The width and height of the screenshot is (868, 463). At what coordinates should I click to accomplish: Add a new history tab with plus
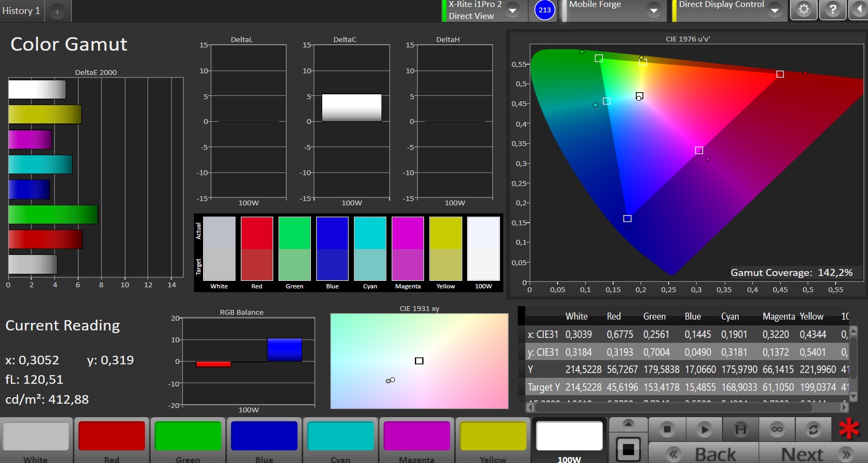(x=57, y=11)
